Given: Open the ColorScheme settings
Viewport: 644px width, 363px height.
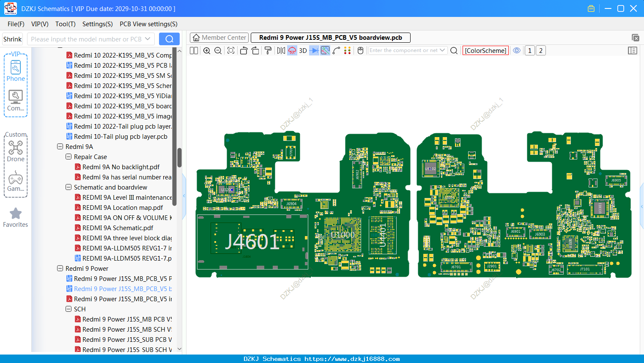Looking at the screenshot, I should click(x=485, y=50).
